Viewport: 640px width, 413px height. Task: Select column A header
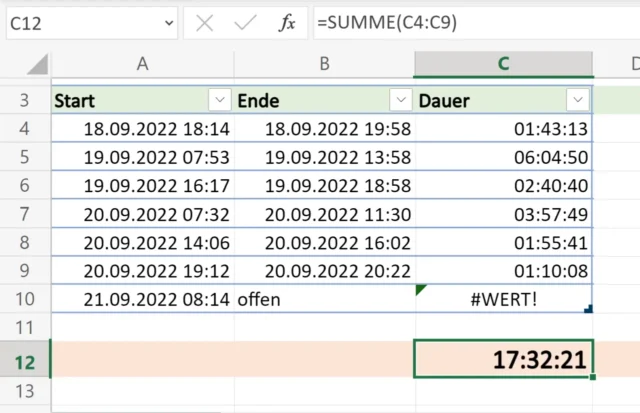coord(143,64)
